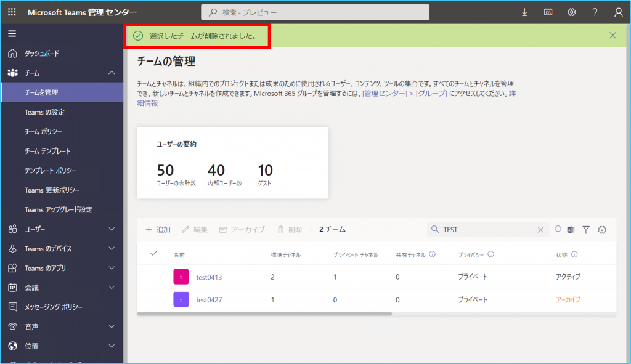This screenshot has width=631, height=364.
Task: Clear the TEST search text
Action: (x=540, y=230)
